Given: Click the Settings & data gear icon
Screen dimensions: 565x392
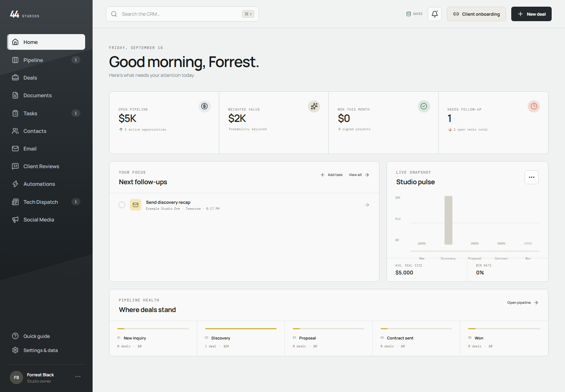Looking at the screenshot, I should [15, 350].
